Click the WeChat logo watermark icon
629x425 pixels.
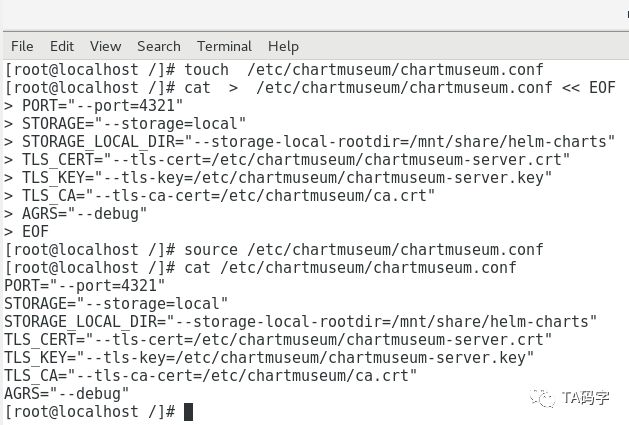pos(542,398)
